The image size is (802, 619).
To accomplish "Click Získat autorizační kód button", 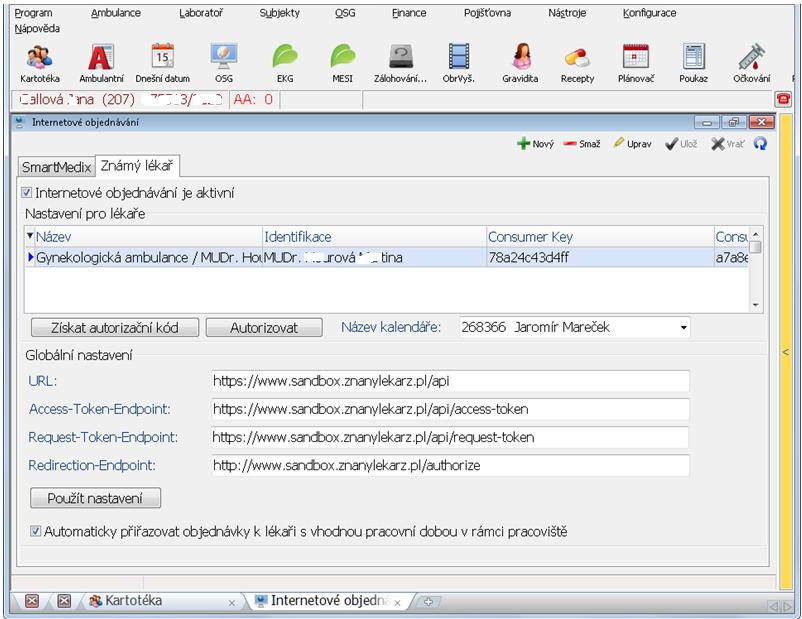I will [x=115, y=327].
